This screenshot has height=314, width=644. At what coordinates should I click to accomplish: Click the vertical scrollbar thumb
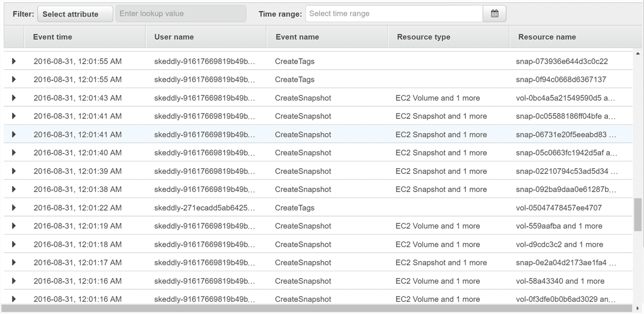coord(638,215)
